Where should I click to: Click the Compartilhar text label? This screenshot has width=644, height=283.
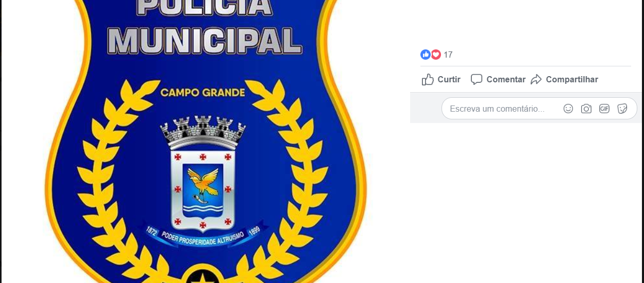pos(572,79)
